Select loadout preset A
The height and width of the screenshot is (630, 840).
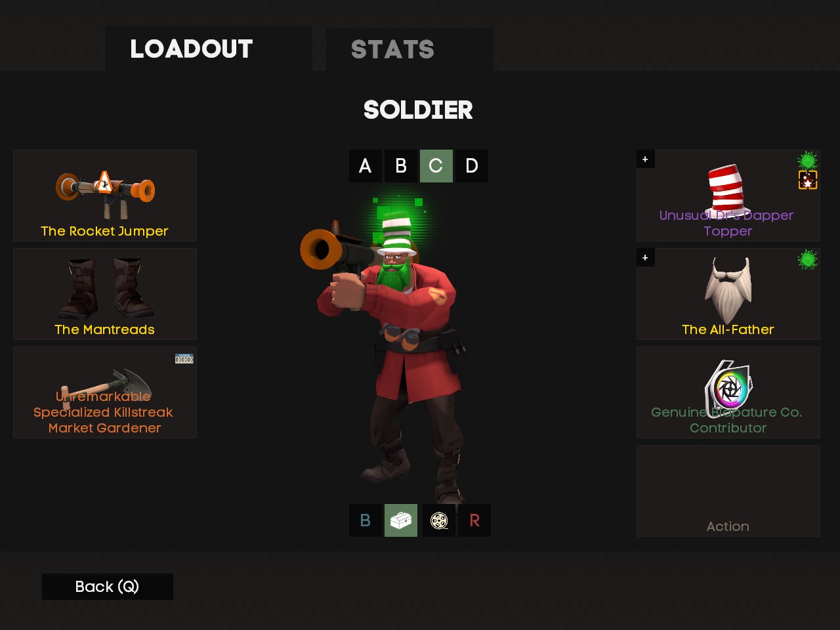(x=366, y=166)
